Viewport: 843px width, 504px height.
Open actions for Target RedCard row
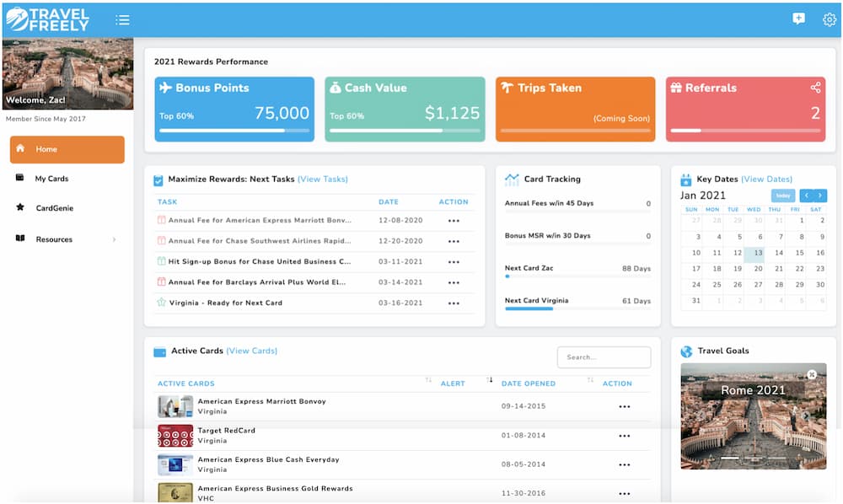tap(624, 436)
